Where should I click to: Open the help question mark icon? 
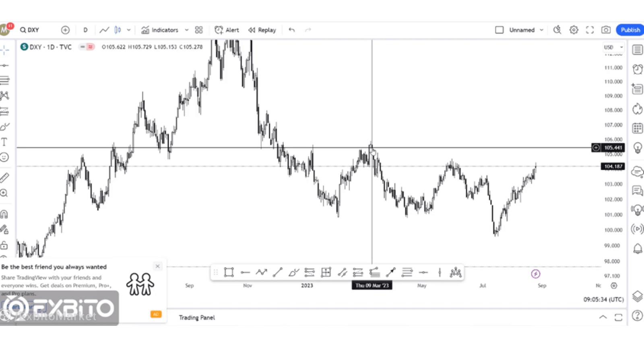coord(637,316)
